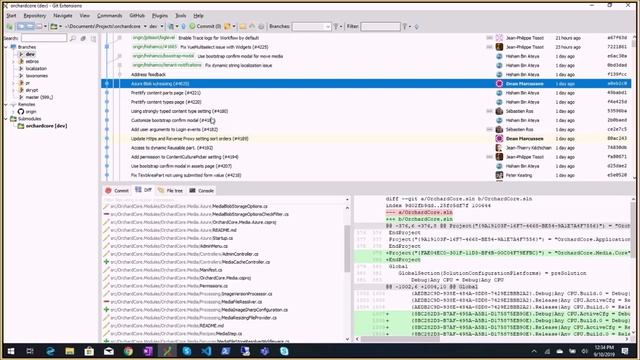
Task: Click the search magnifier icon in left panel
Action: click(x=73, y=38)
